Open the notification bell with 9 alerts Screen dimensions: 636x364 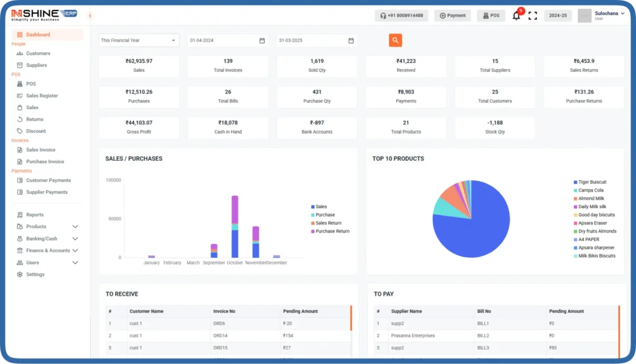[x=515, y=16]
